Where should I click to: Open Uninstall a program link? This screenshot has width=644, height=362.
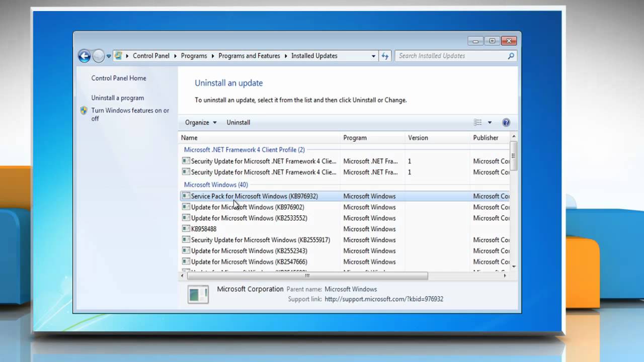[118, 98]
